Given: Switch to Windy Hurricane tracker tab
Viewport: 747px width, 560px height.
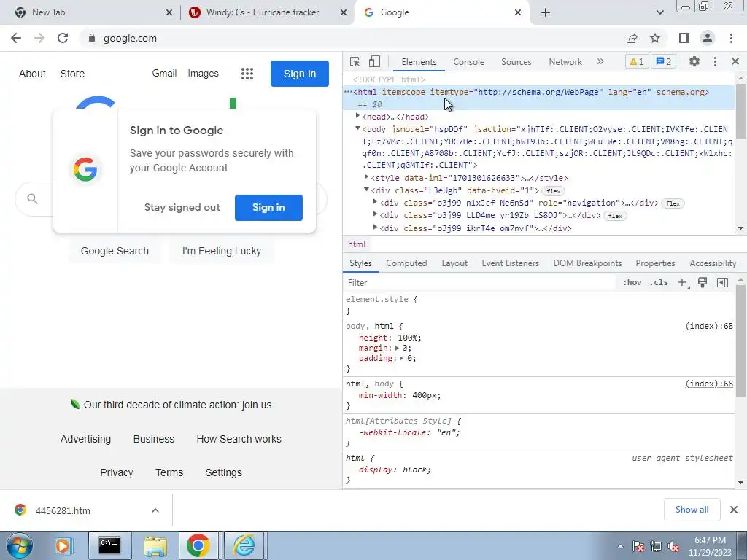Looking at the screenshot, I should pyautogui.click(x=263, y=12).
